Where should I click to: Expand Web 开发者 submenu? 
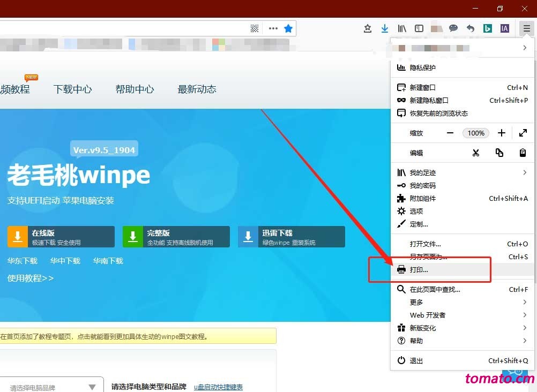pos(461,315)
